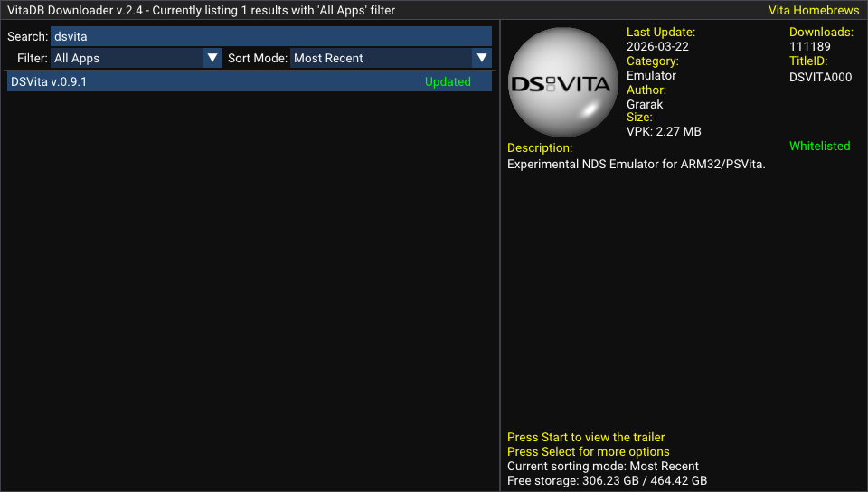Click the 'All Apps' filter combo box text
This screenshot has height=492, width=868.
point(127,58)
